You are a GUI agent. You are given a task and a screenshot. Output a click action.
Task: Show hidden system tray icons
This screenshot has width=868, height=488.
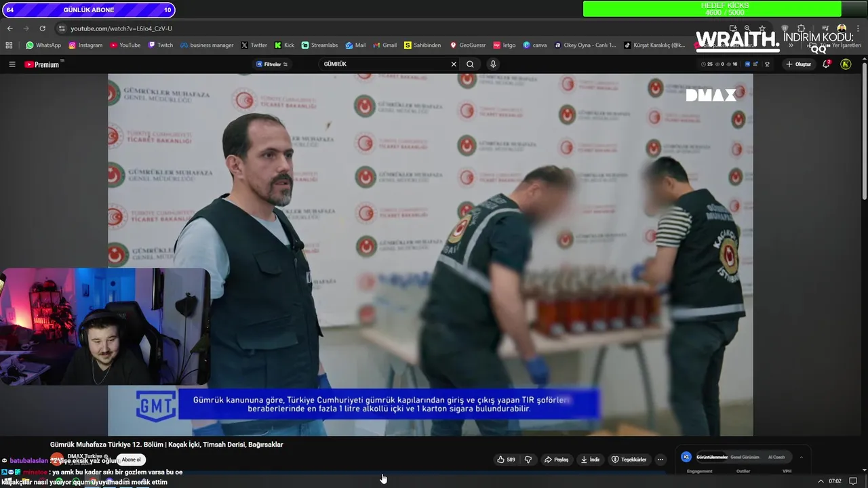click(x=821, y=481)
